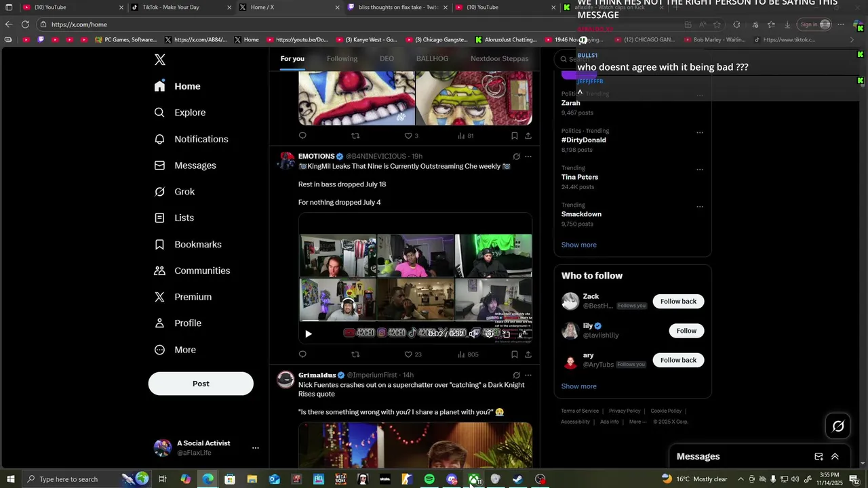Switch to the BALLHOG tab

click(432, 59)
